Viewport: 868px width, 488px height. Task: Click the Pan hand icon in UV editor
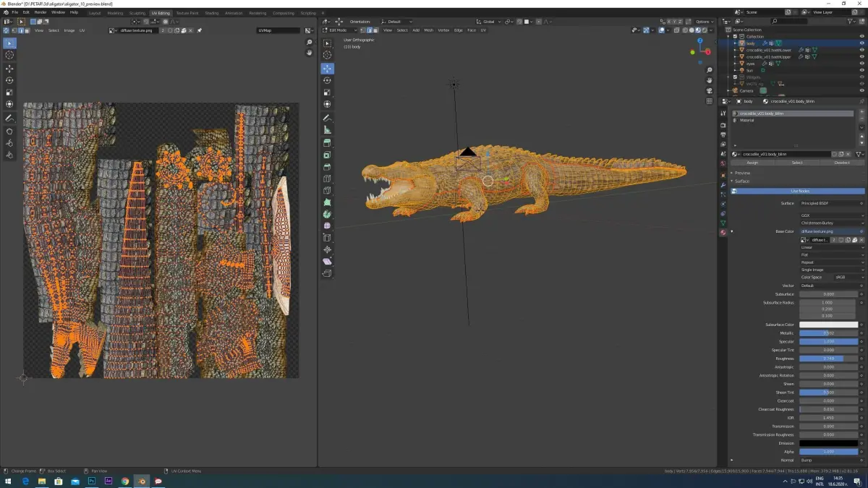pos(310,53)
